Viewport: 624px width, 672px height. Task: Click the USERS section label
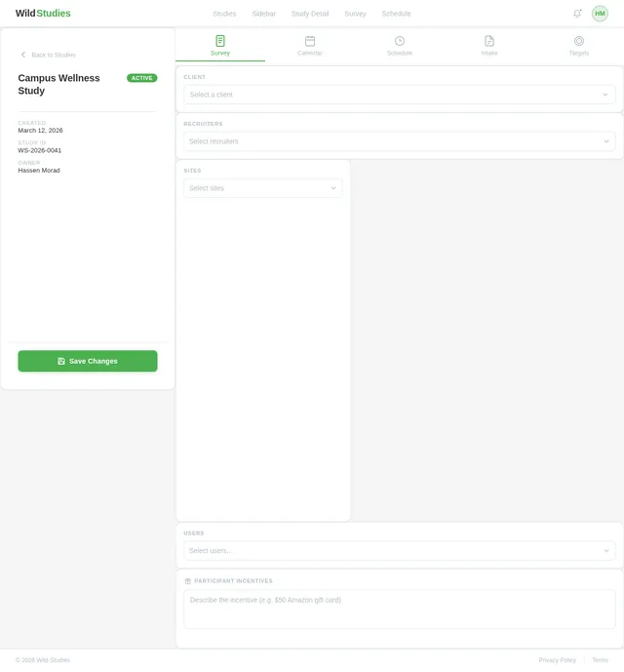pos(194,534)
